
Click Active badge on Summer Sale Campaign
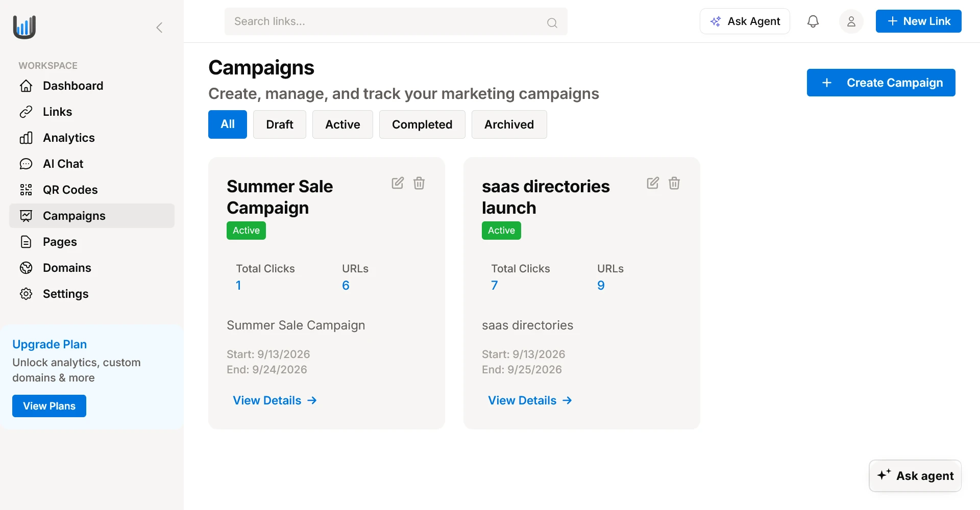point(246,231)
